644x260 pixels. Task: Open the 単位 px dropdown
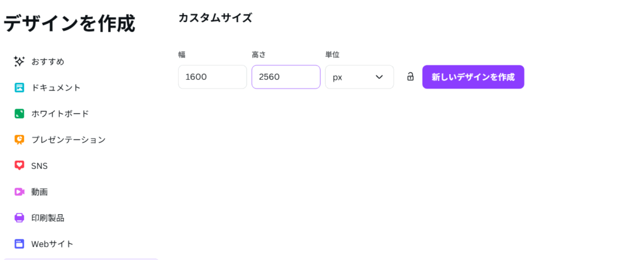(359, 77)
